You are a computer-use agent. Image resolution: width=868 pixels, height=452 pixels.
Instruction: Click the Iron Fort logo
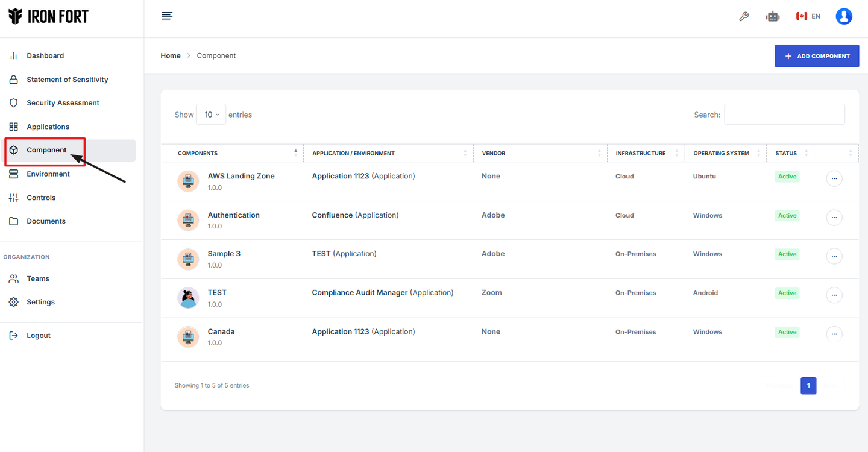click(49, 17)
